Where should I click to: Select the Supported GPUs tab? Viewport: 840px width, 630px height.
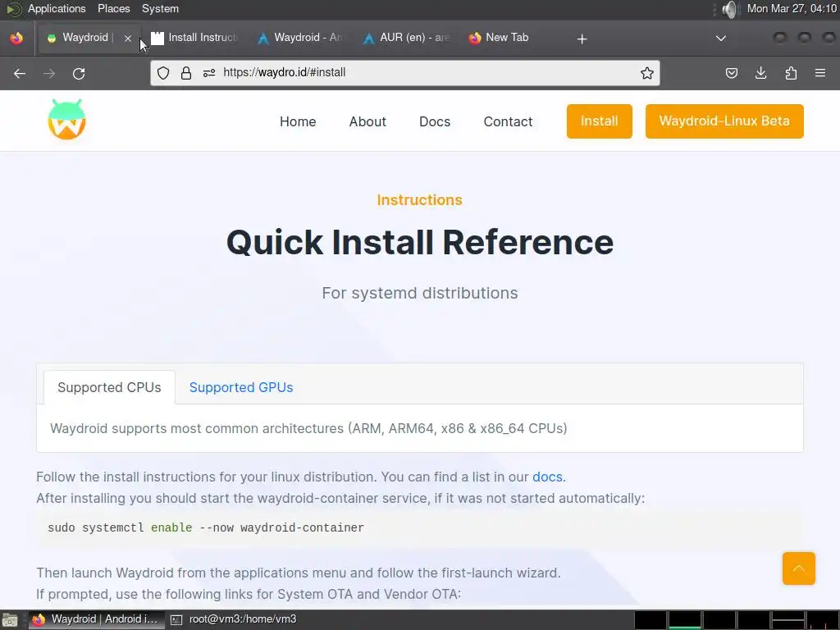click(241, 387)
